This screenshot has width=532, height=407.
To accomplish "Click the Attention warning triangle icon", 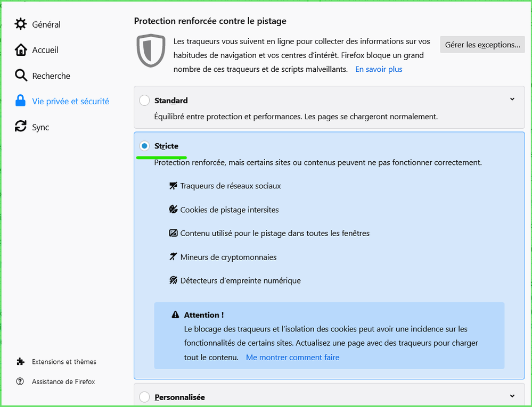I will [176, 315].
